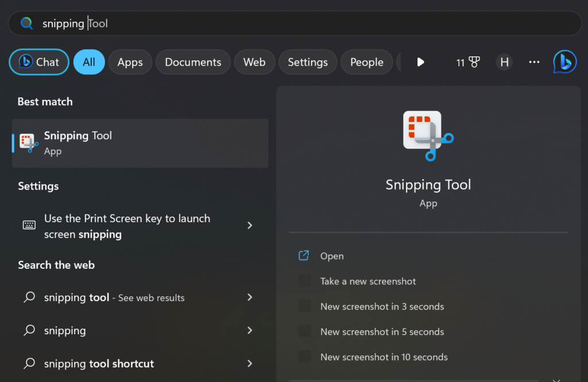Expand the Print Screen key launch setting

point(250,225)
